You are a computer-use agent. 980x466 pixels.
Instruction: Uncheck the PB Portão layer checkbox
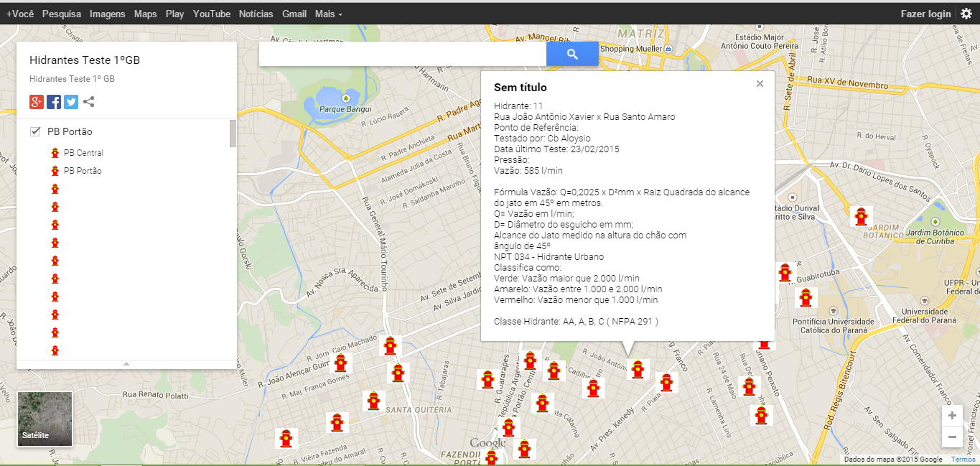[35, 131]
